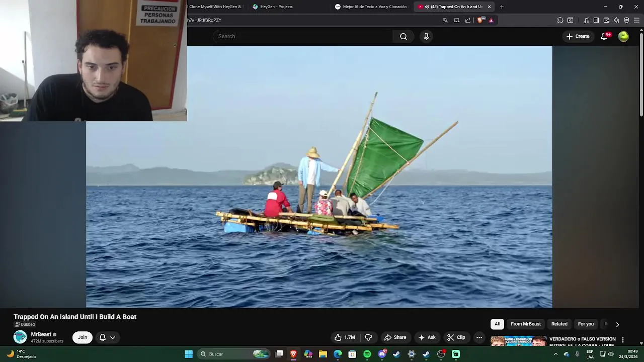Screen dimensions: 644x362
Task: Select the Related filter chip
Action: tap(559, 324)
